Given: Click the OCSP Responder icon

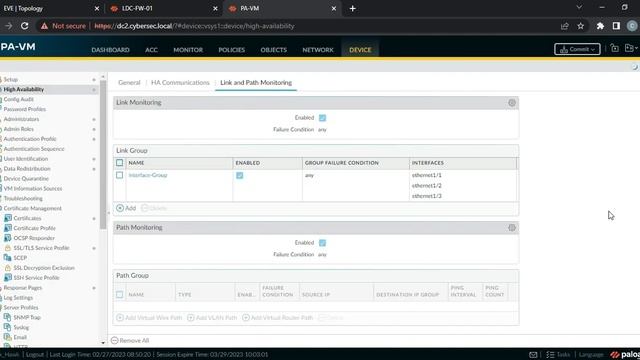Looking at the screenshot, I should click(8, 238).
